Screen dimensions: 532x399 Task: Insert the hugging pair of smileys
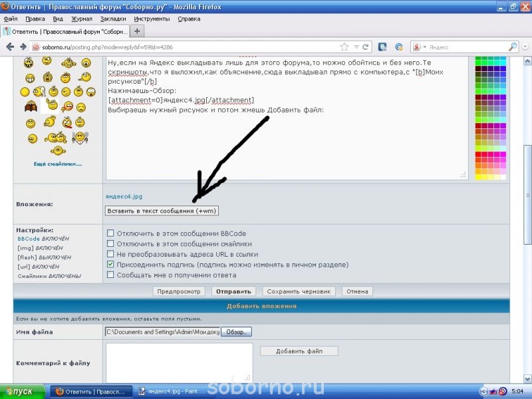coord(55,138)
